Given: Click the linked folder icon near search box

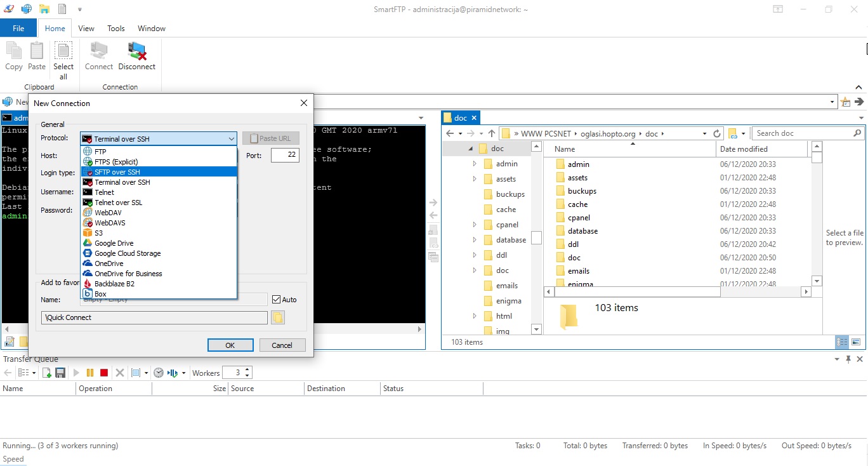Looking at the screenshot, I should (x=733, y=133).
